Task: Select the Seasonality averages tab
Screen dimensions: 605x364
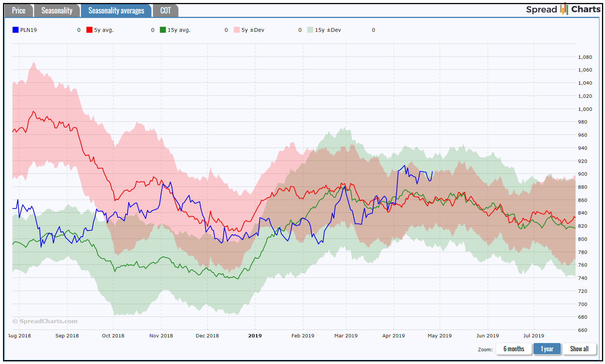Action: click(116, 11)
